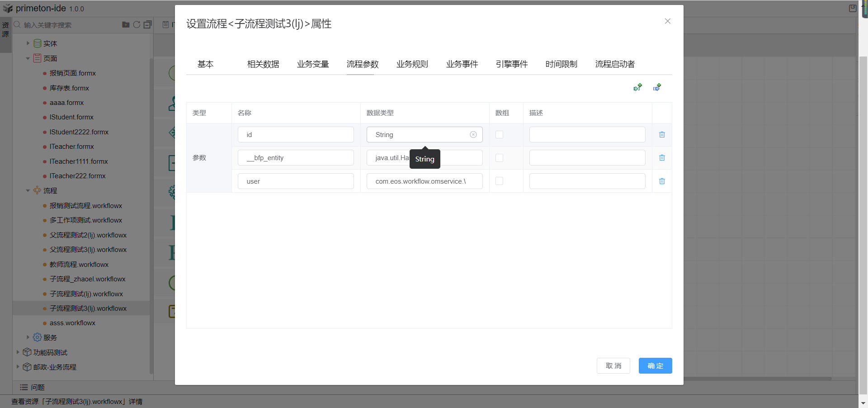Toggle array checkbox for __bfp_entity row

pos(499,158)
